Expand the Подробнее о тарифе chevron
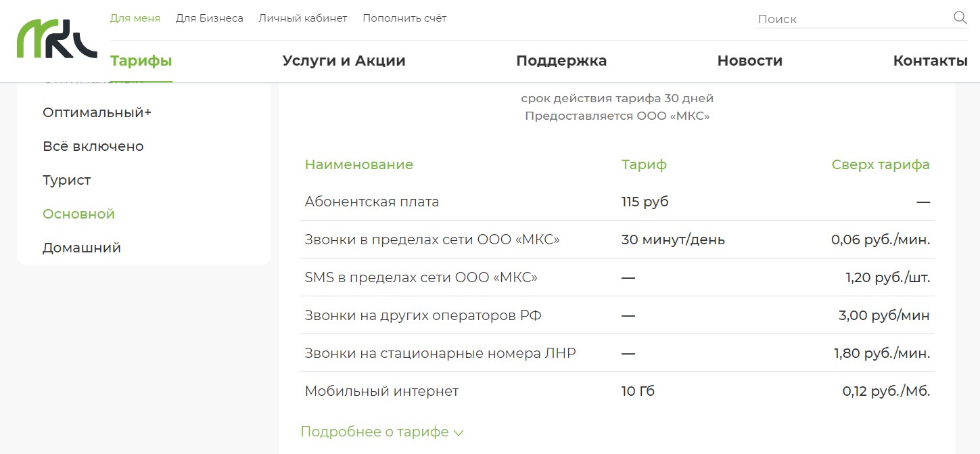 (x=459, y=432)
